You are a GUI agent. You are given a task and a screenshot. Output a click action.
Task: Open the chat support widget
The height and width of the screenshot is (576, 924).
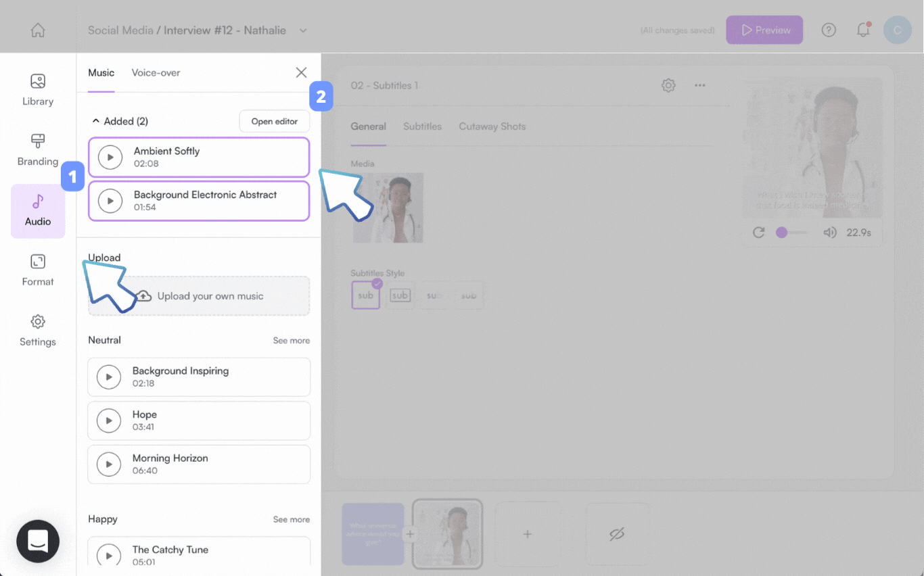tap(38, 541)
